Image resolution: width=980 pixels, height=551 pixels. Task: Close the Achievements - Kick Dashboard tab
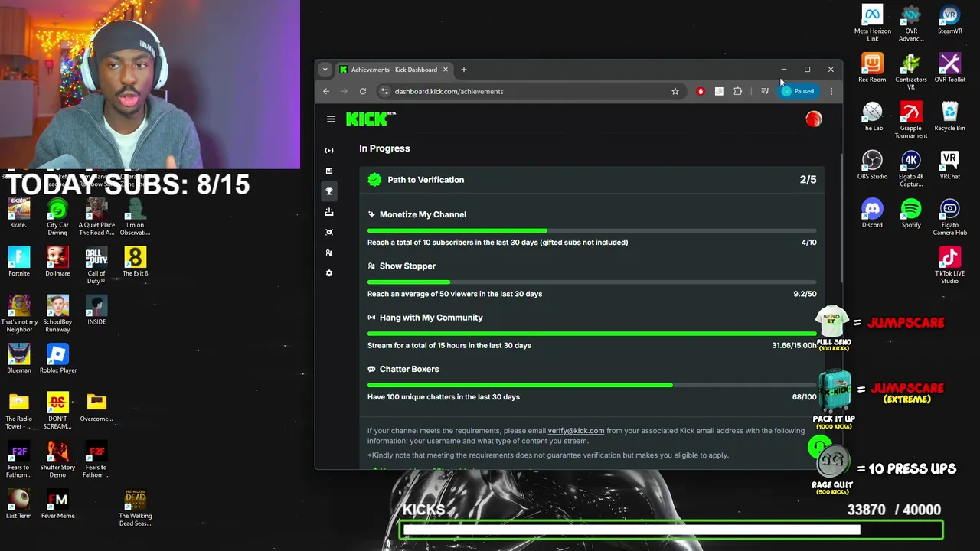tap(445, 70)
